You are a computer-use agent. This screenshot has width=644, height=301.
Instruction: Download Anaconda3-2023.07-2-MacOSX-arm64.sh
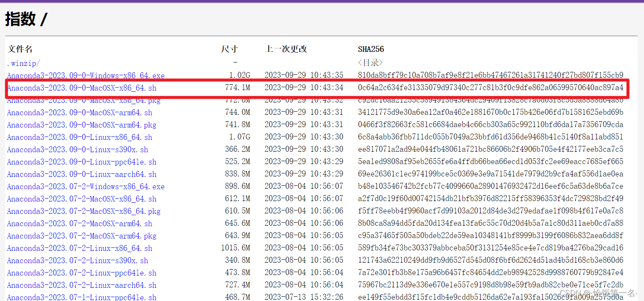pos(80,224)
